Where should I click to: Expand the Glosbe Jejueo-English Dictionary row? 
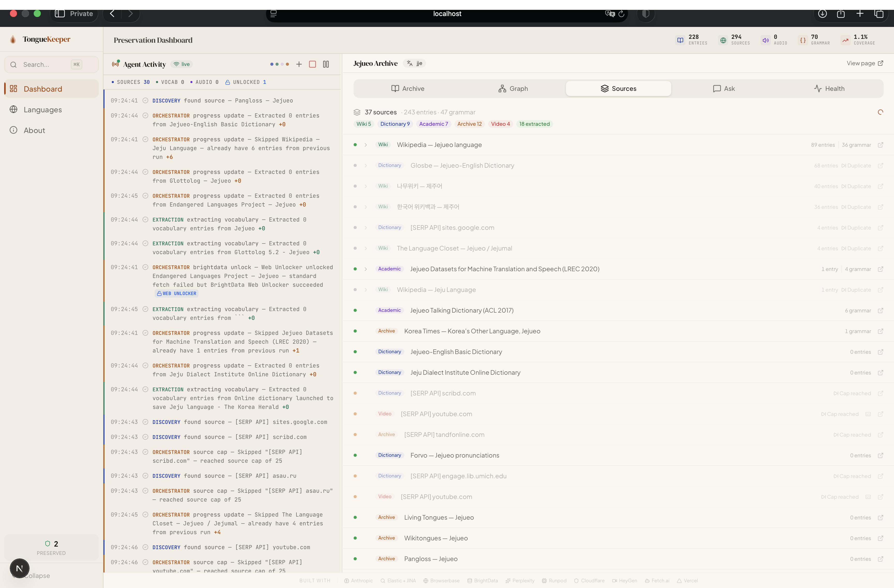[x=366, y=166]
